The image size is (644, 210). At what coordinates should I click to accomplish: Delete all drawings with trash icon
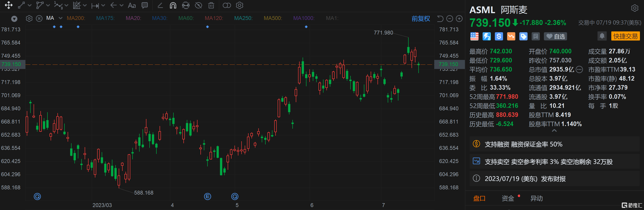click(211, 5)
